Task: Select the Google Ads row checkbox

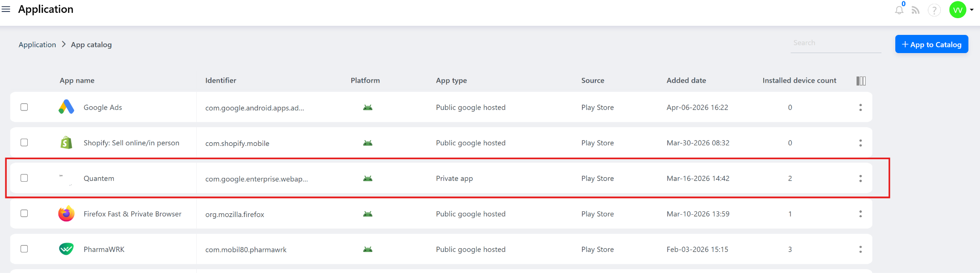Action: click(x=24, y=107)
